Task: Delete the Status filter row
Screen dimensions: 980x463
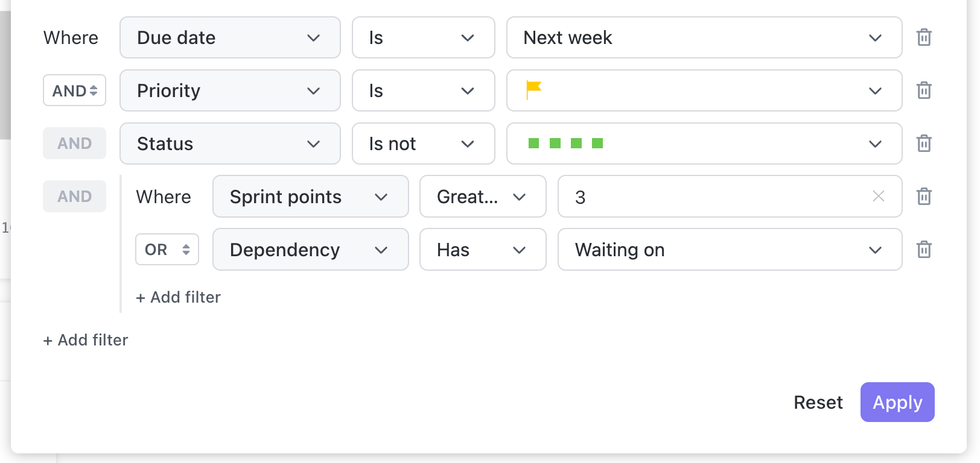Action: coord(924,143)
